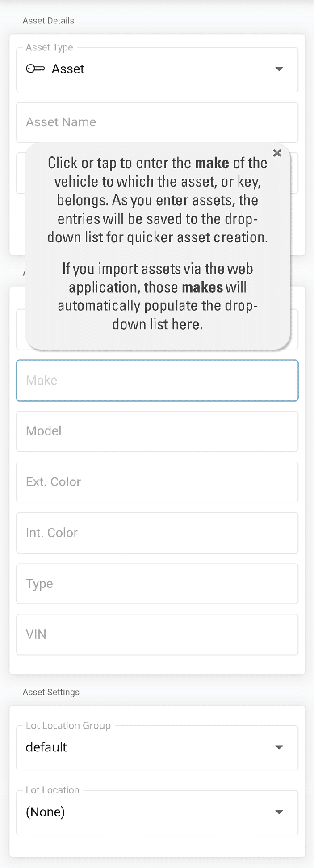The height and width of the screenshot is (868, 314).
Task: Click the 'Asset Details' section heading
Action: pyautogui.click(x=48, y=21)
